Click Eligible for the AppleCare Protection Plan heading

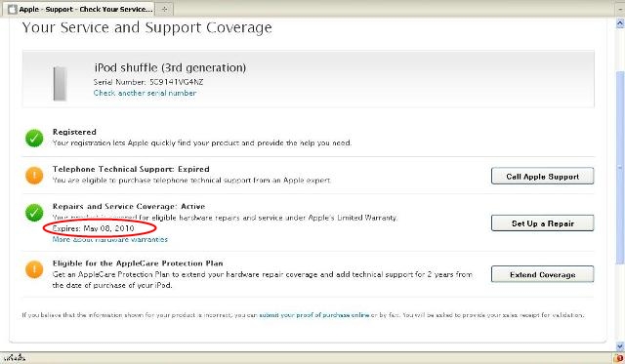click(x=138, y=263)
